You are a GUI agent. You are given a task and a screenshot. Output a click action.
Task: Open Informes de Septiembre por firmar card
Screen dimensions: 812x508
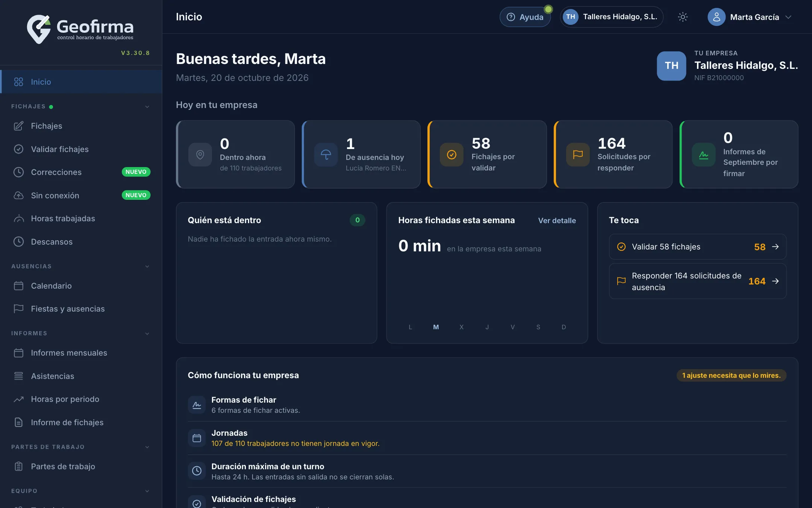click(x=739, y=154)
